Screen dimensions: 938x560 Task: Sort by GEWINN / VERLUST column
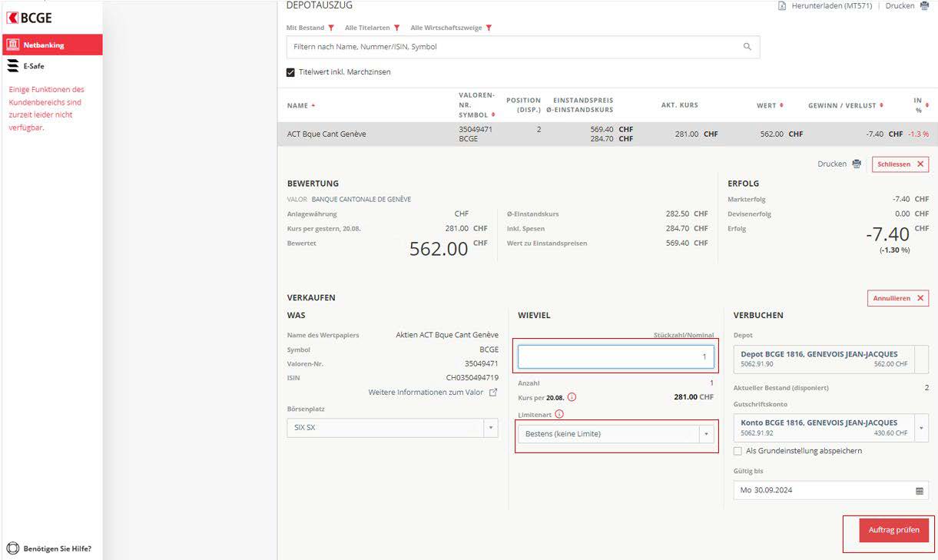846,105
